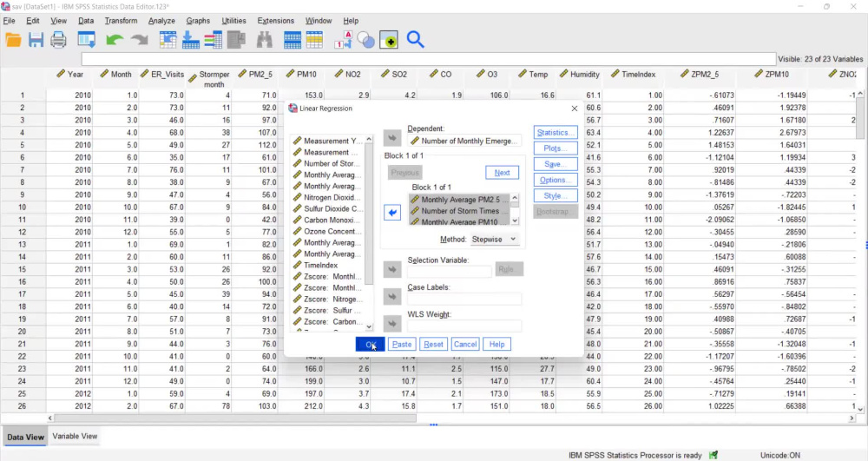The height and width of the screenshot is (461, 868).
Task: Click the arrow button beside WLS Weight
Action: click(392, 324)
